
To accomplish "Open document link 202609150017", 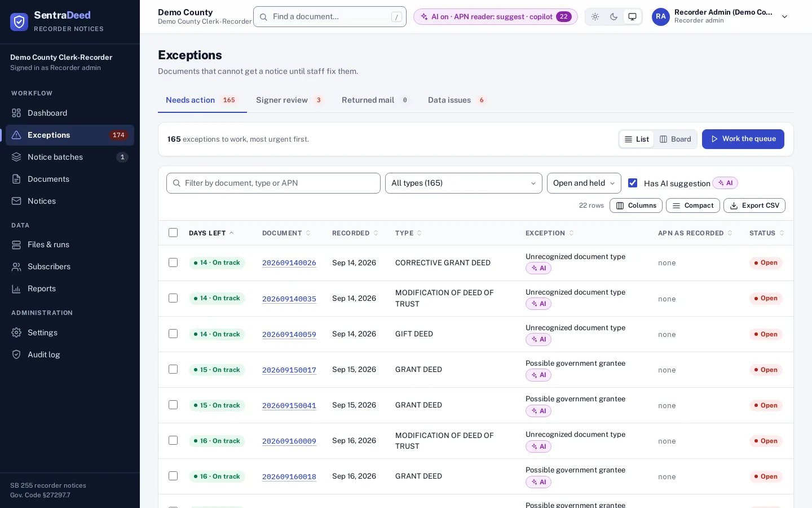I will [289, 370].
